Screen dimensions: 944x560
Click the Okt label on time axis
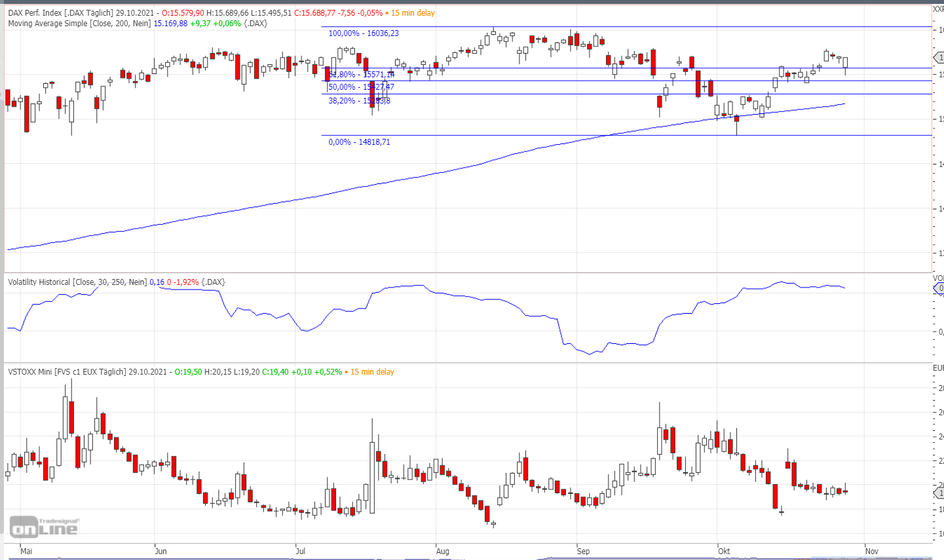[x=724, y=551]
